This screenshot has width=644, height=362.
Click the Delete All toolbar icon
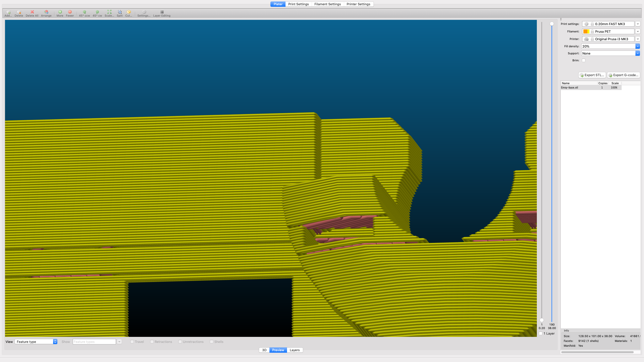32,13
